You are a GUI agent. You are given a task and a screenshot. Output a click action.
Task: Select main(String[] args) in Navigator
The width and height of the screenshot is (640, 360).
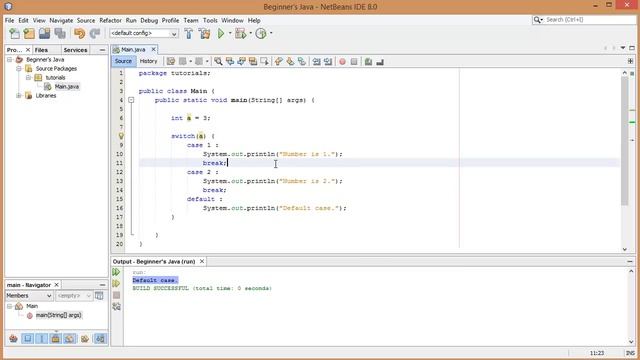pos(58,315)
